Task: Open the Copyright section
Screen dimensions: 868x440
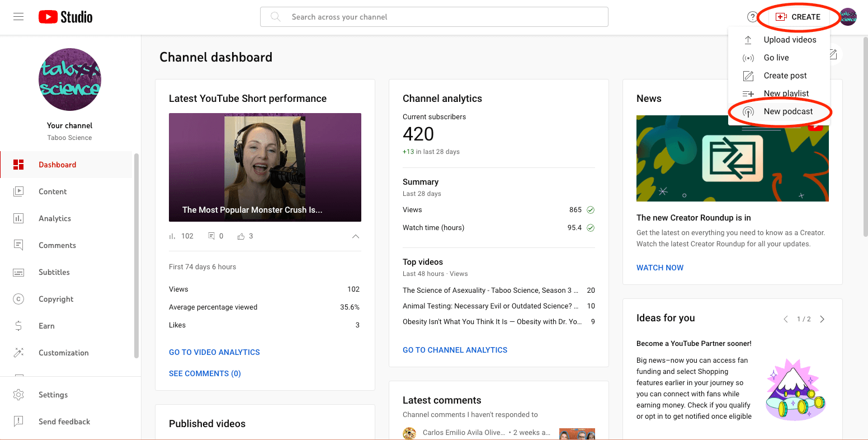Action: [x=56, y=299]
